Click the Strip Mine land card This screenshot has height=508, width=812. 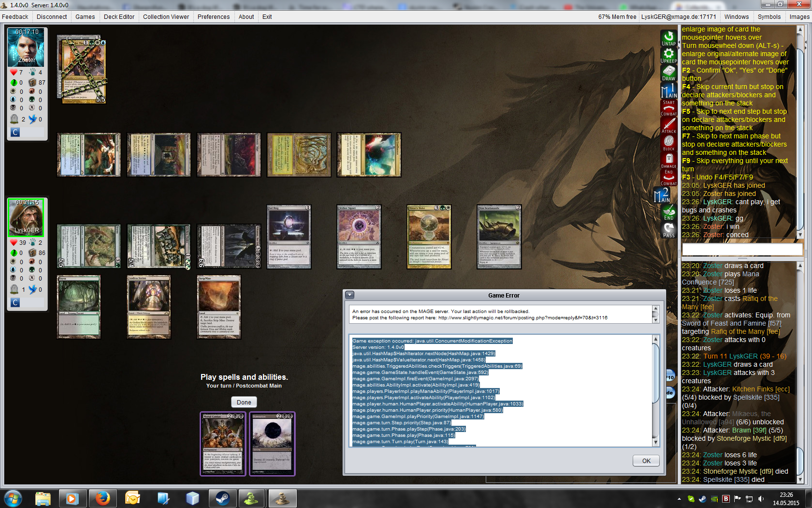[x=219, y=307]
